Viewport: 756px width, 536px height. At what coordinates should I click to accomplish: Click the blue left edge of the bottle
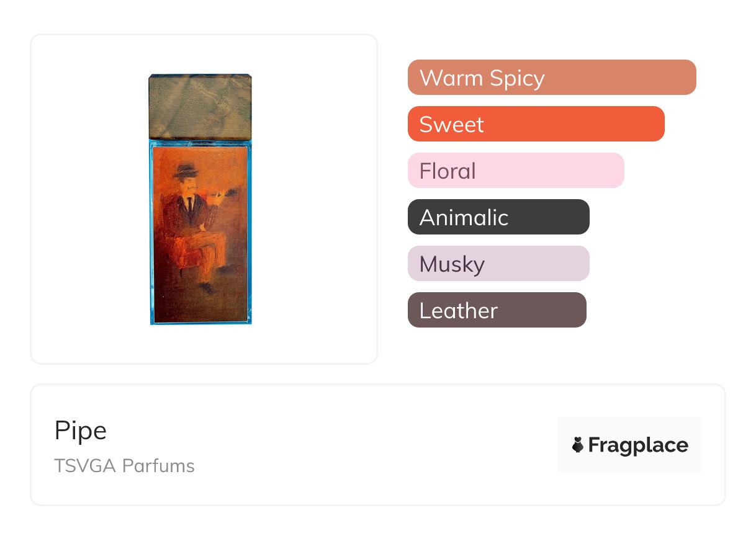point(151,236)
